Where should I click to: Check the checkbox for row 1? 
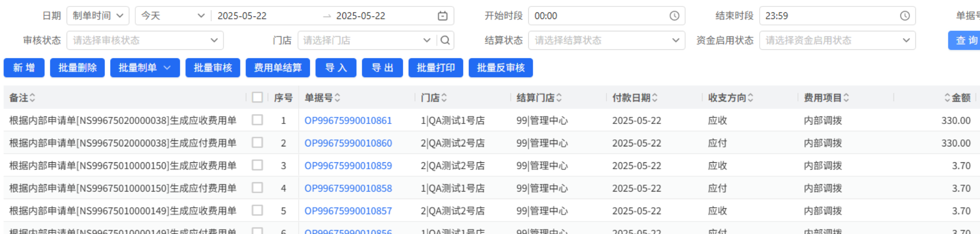257,120
